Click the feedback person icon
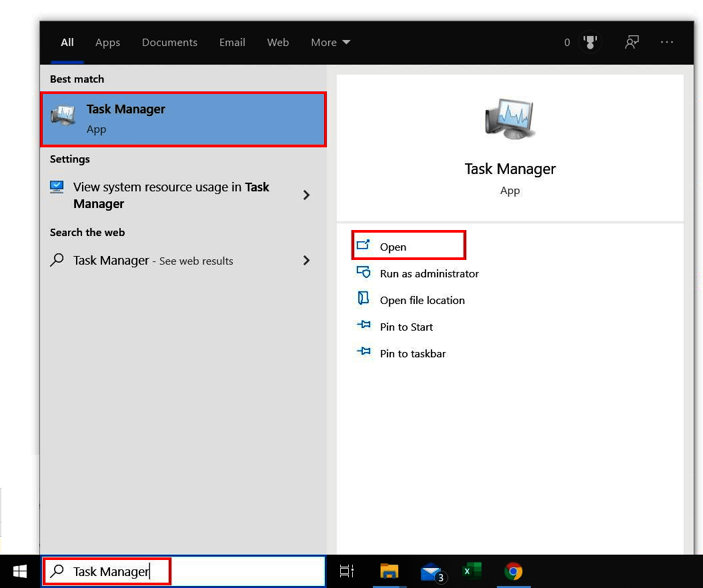 pyautogui.click(x=631, y=42)
